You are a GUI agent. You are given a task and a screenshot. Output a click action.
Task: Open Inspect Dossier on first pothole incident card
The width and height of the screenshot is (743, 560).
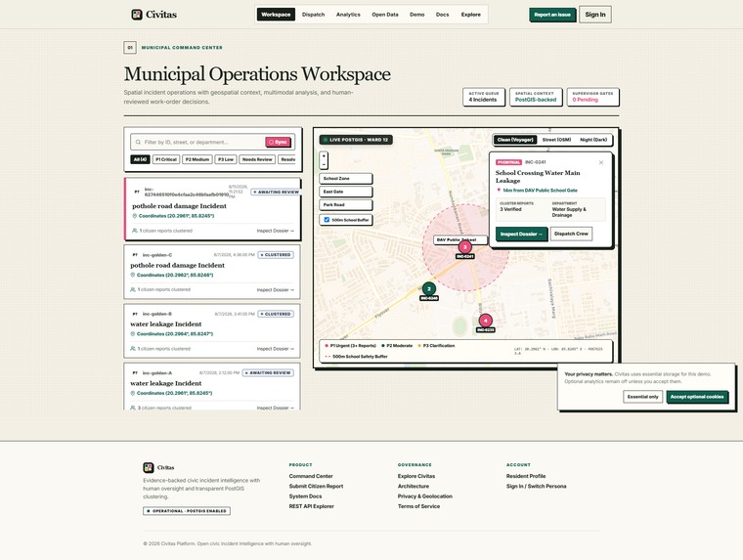tap(276, 231)
